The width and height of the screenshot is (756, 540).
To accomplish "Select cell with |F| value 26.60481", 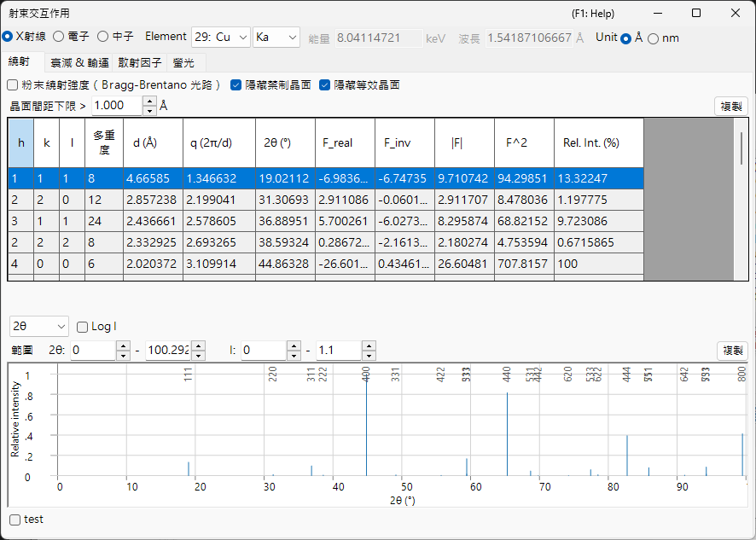I will 464,264.
